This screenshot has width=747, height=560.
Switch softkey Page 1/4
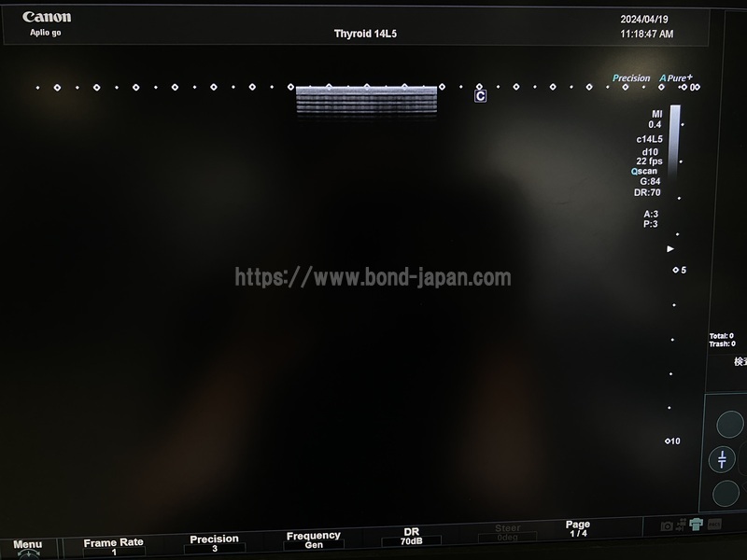click(578, 528)
